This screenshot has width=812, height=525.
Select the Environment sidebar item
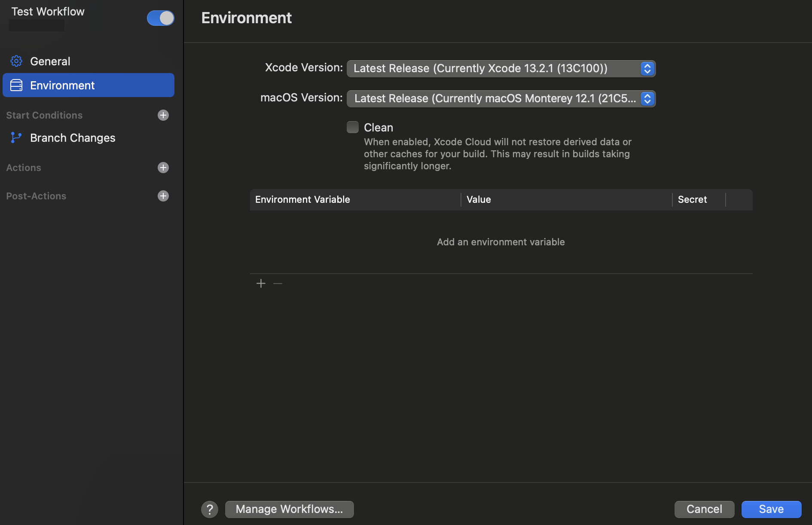click(x=88, y=85)
